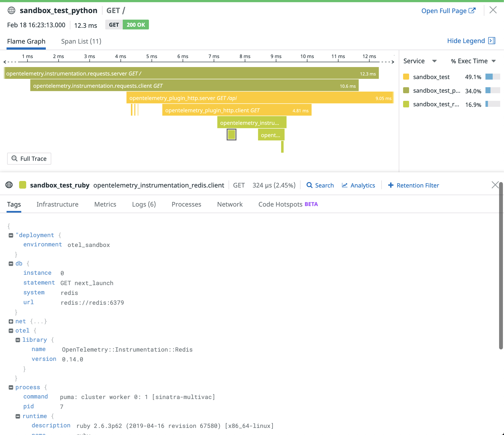
Task: Select the Flame Graph tab
Action: pos(26,41)
